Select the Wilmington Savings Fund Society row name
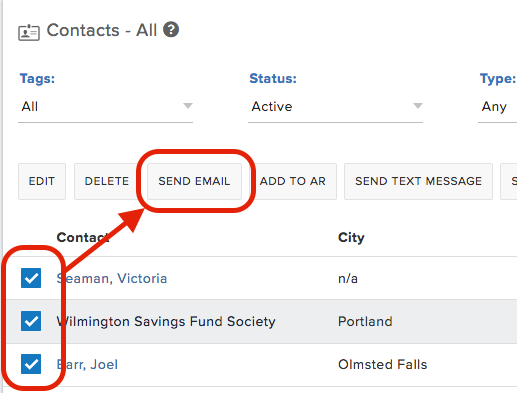The width and height of the screenshot is (517, 393). (x=166, y=322)
